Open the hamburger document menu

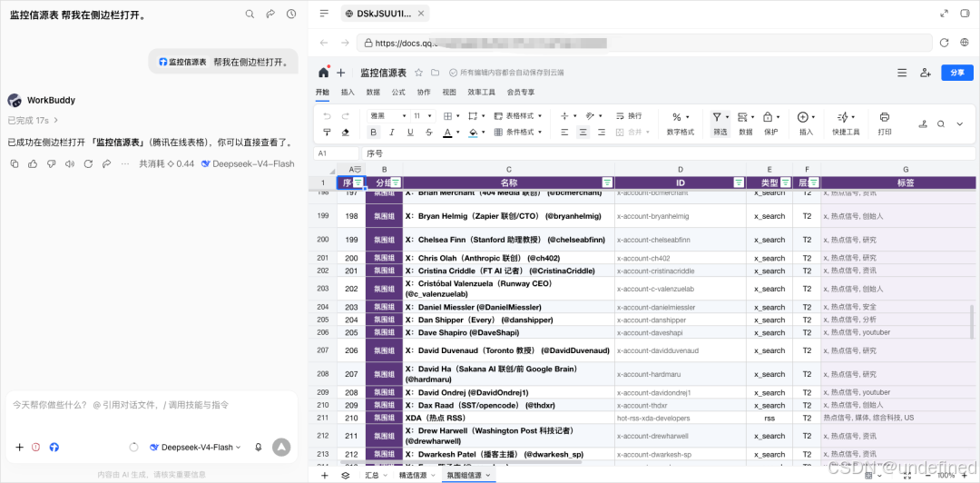(902, 73)
